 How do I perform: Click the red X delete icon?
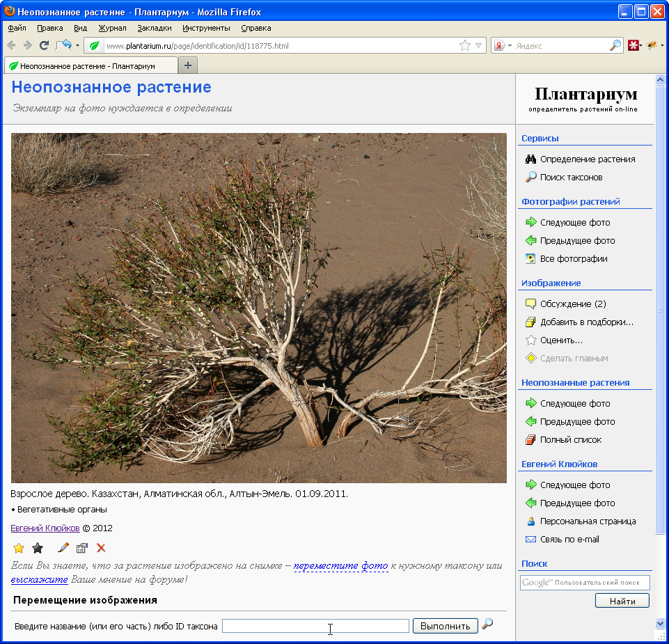coord(101,548)
